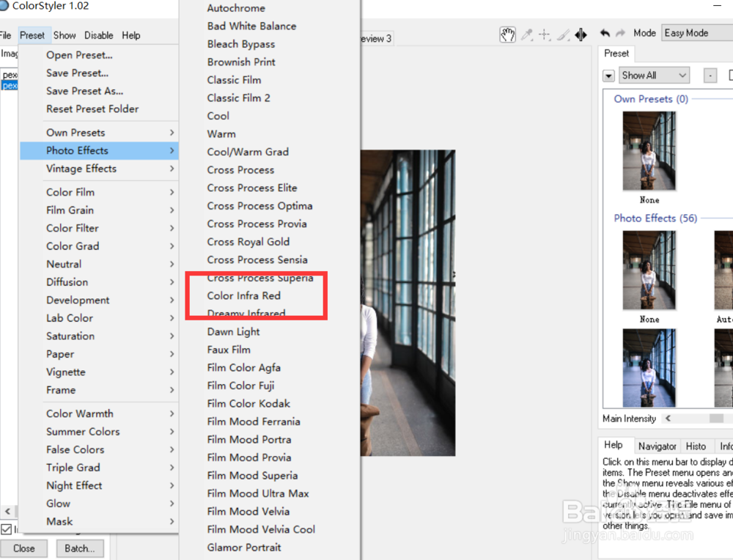Open the Show menu
Screen dimensions: 733x560
click(65, 35)
